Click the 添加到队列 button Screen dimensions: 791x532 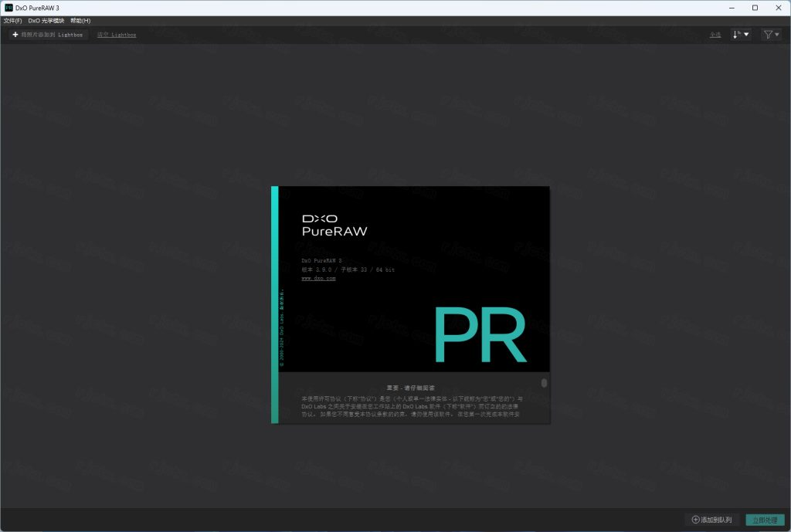(x=711, y=520)
